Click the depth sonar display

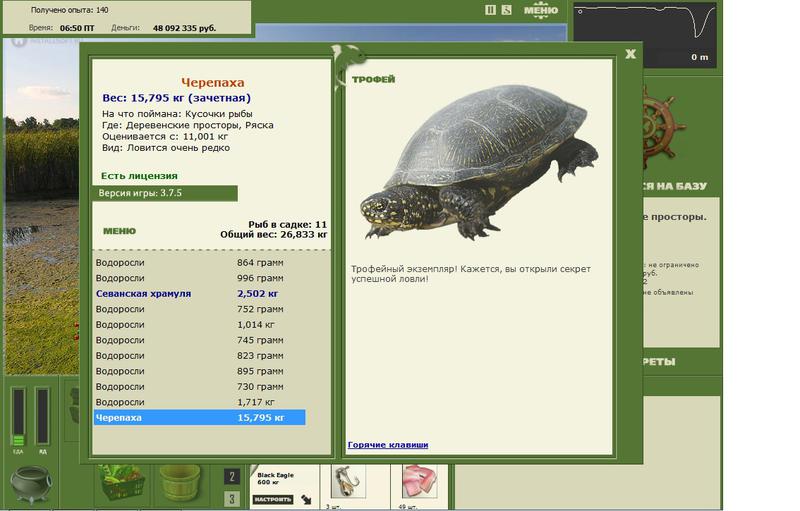point(645,35)
